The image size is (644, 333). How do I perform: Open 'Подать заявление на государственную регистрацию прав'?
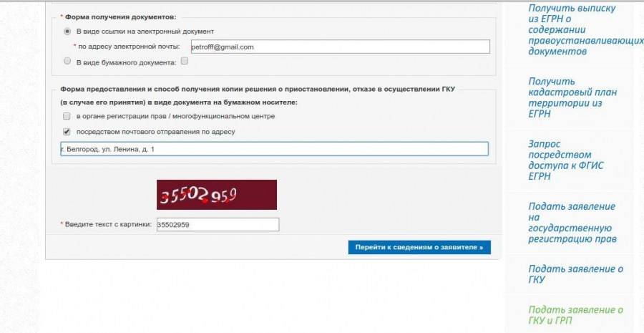[572, 223]
